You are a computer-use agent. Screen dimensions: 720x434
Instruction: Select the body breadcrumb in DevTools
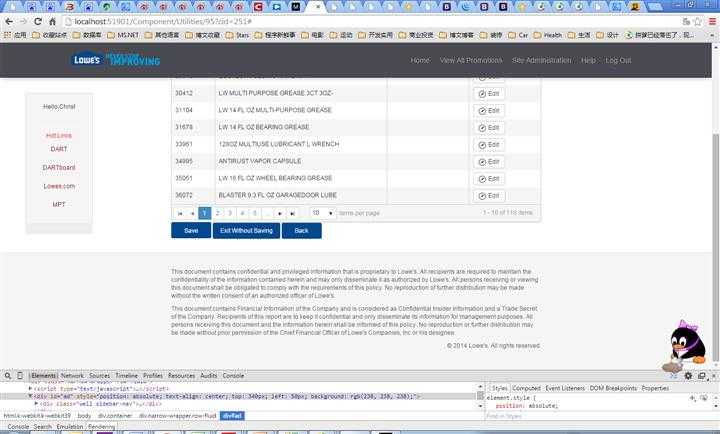84,416
